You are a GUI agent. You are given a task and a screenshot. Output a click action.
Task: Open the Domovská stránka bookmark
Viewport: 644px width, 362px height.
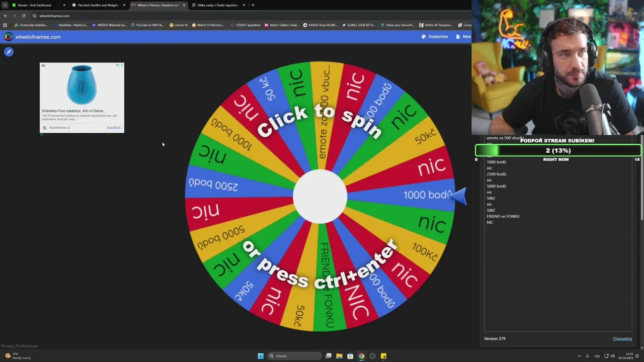31,25
